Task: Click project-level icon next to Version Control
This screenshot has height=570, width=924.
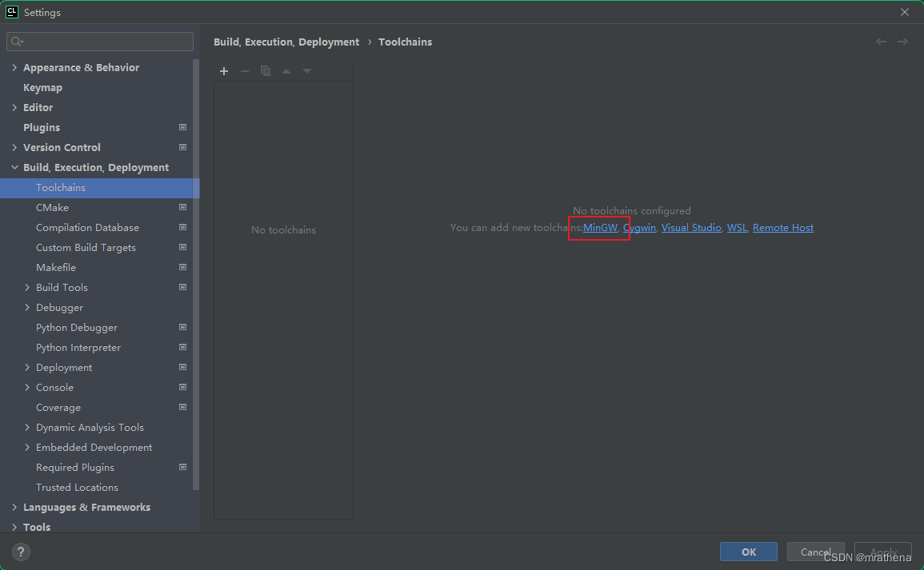Action: 182,147
